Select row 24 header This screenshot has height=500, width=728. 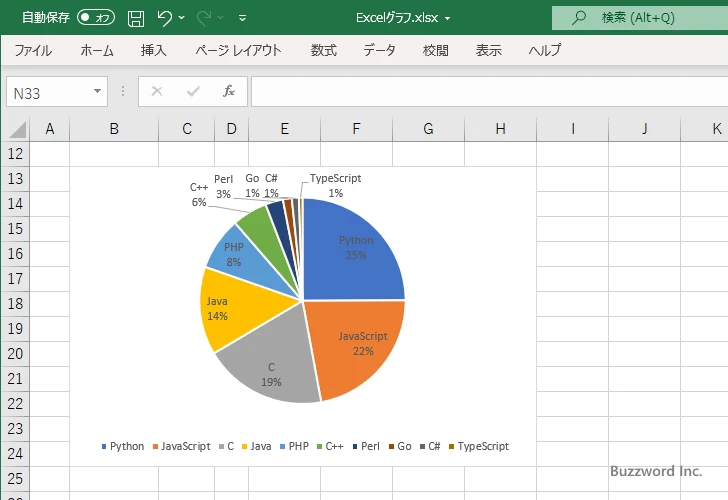15,454
